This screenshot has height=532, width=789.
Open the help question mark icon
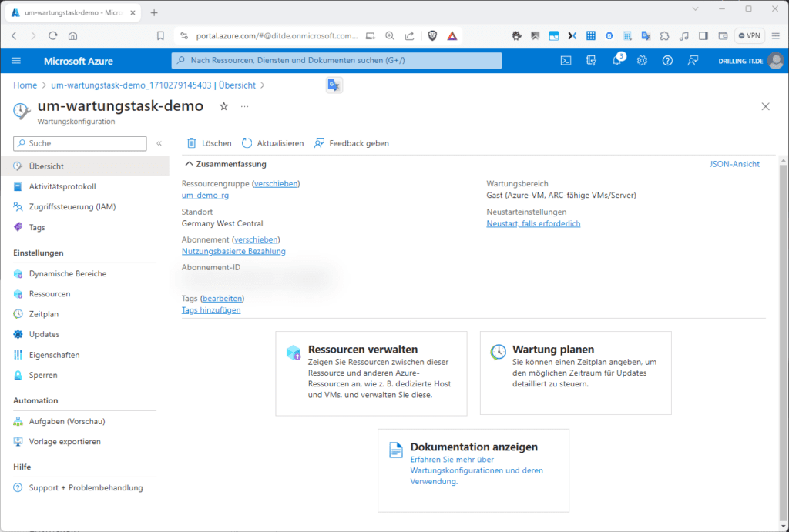point(667,61)
